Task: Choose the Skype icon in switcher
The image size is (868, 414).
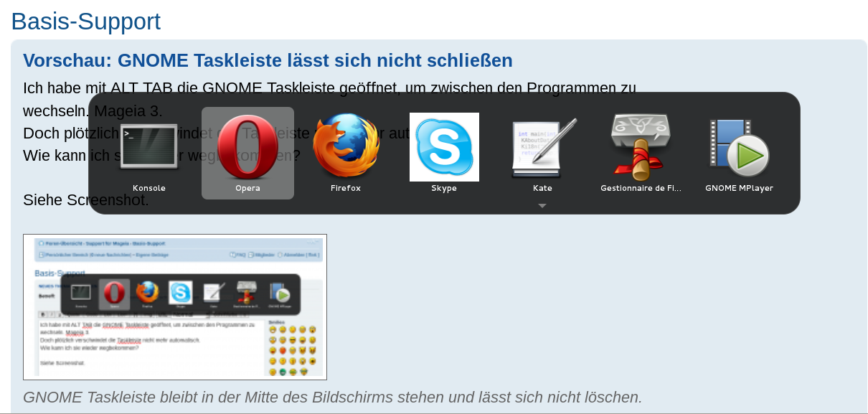Action: tap(444, 147)
